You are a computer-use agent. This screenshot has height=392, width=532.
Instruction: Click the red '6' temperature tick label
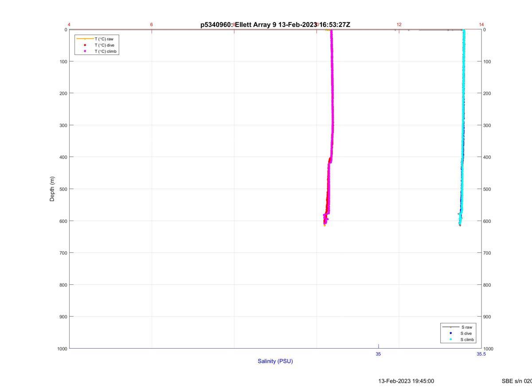pos(152,25)
